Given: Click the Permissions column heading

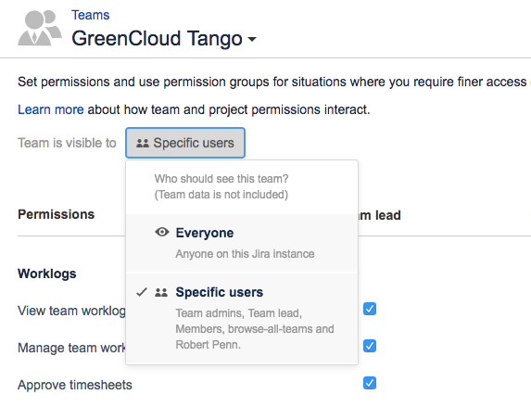Looking at the screenshot, I should (57, 214).
